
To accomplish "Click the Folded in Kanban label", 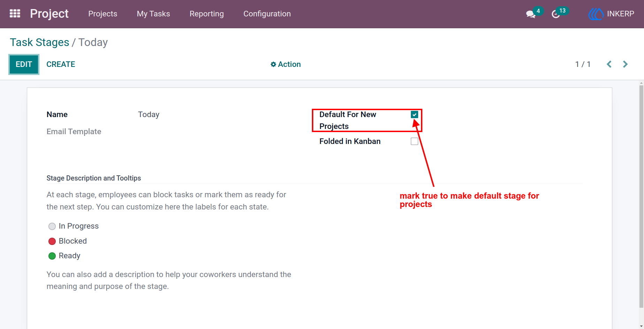I will (350, 141).
